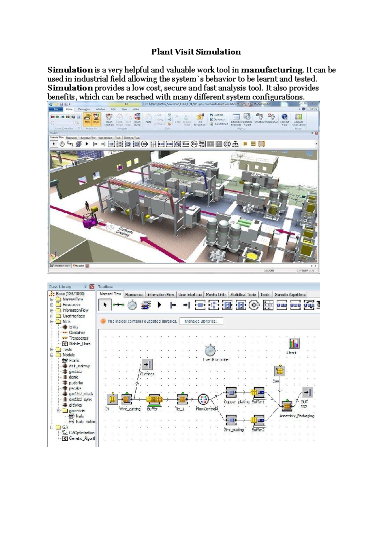Image resolution: width=392 pixels, height=554 pixels.
Task: Select the Frame stacked-layers icon in lower Toolbox
Action: (146, 305)
